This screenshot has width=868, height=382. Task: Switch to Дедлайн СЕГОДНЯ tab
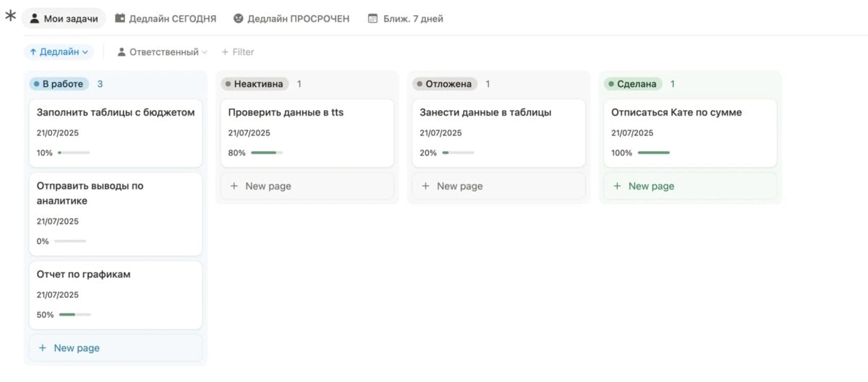(166, 19)
